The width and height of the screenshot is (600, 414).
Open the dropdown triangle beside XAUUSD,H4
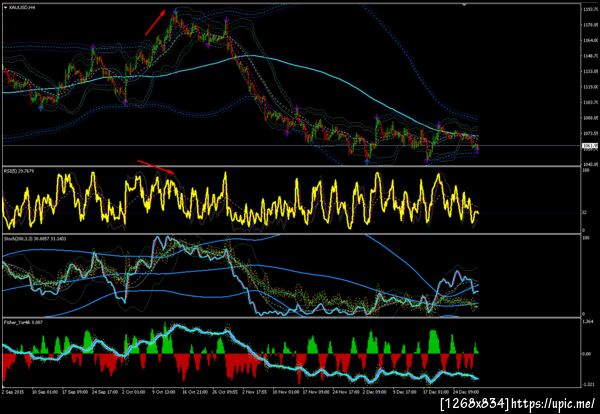[5, 7]
